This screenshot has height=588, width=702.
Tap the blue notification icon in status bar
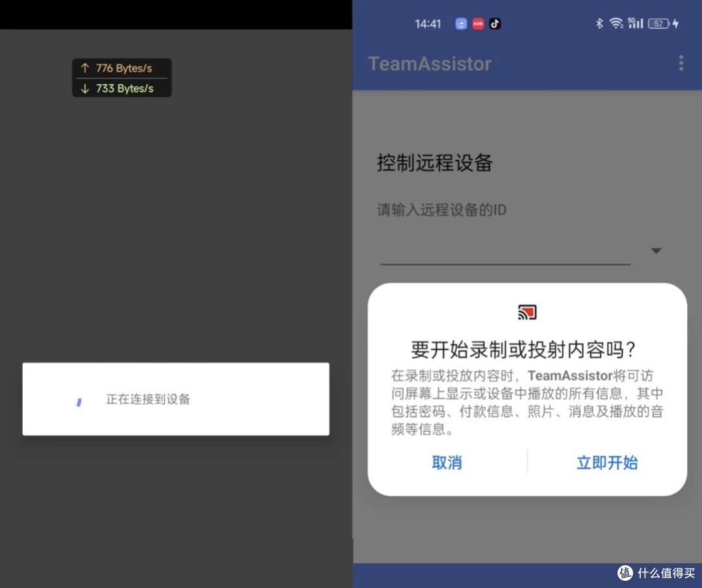pyautogui.click(x=461, y=24)
